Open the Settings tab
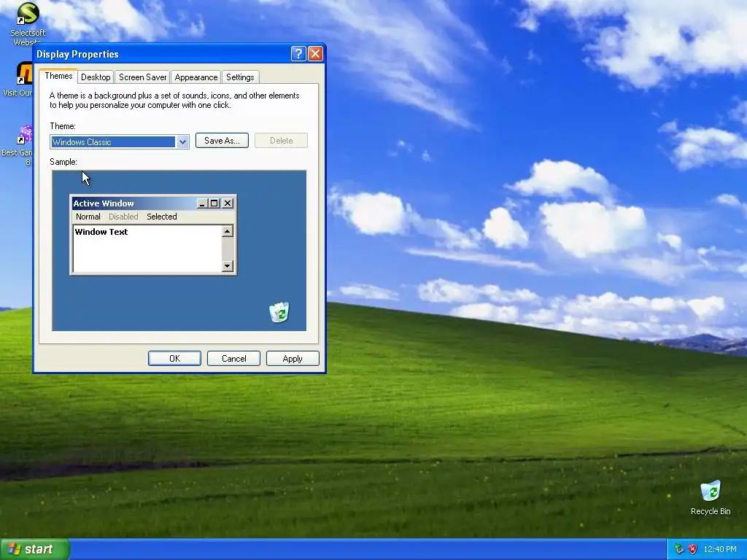 pos(240,77)
